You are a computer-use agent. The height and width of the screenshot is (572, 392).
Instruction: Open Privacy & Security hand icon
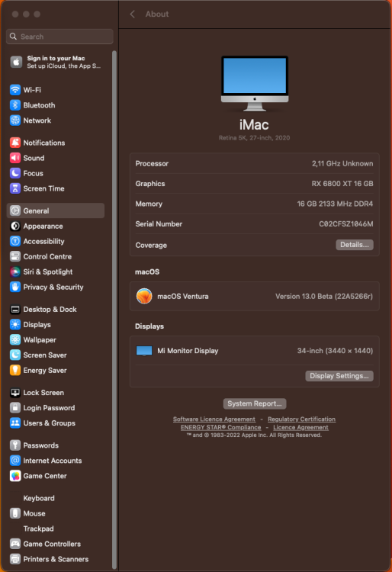15,287
